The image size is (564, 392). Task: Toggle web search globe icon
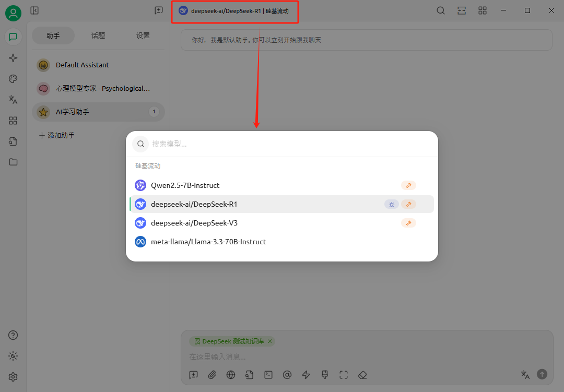(231, 375)
